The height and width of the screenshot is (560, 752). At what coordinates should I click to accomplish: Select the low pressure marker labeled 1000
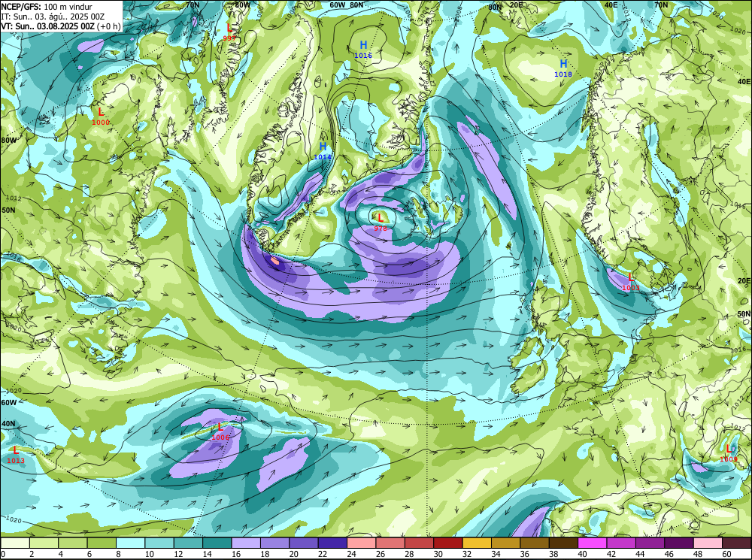click(101, 116)
